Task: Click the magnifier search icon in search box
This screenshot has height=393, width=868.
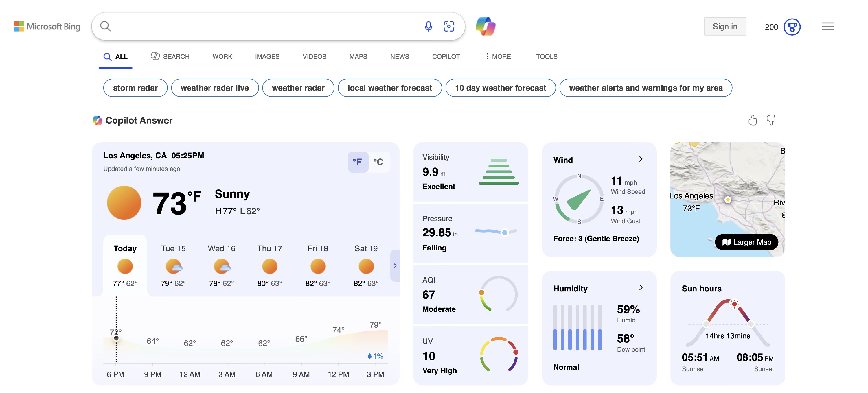Action: coord(106,26)
